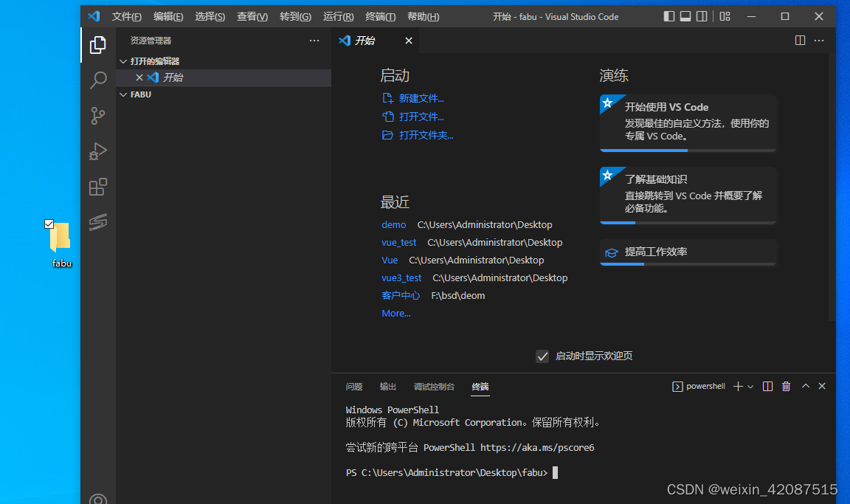Close the 开始 editor tab
The width and height of the screenshot is (850, 504).
[409, 41]
